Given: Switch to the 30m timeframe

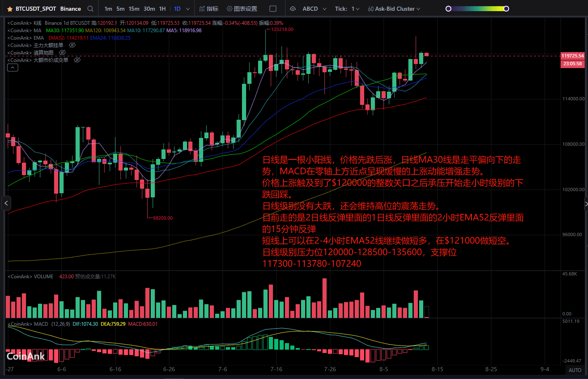Looking at the screenshot, I should (x=149, y=9).
